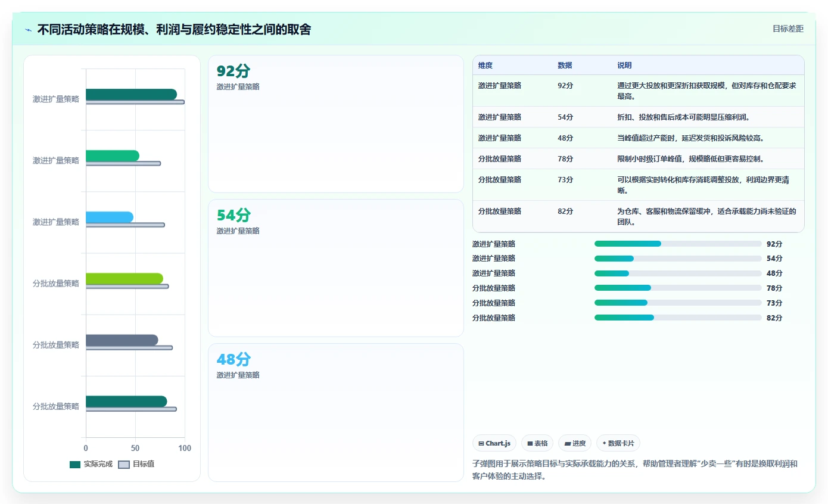Click the table row 限制小时级订单峰值

(638, 158)
